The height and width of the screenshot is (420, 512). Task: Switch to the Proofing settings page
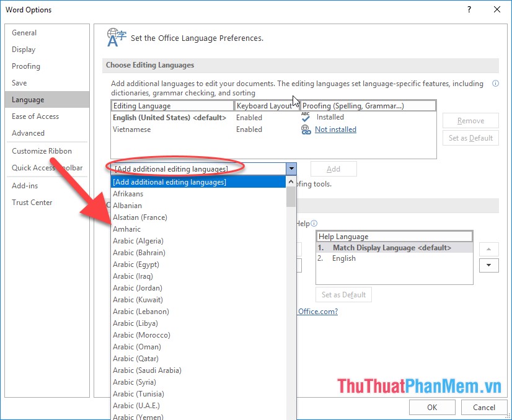click(25, 66)
